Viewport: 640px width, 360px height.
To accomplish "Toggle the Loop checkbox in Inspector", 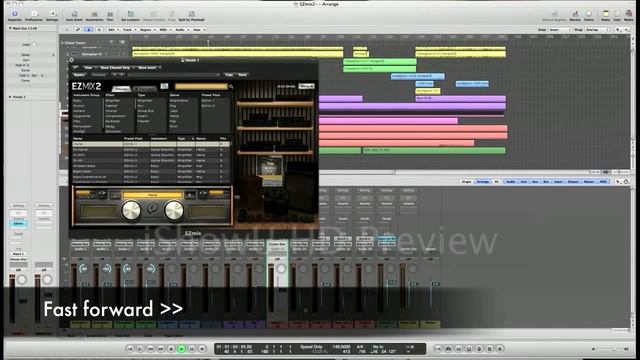I will (34, 44).
